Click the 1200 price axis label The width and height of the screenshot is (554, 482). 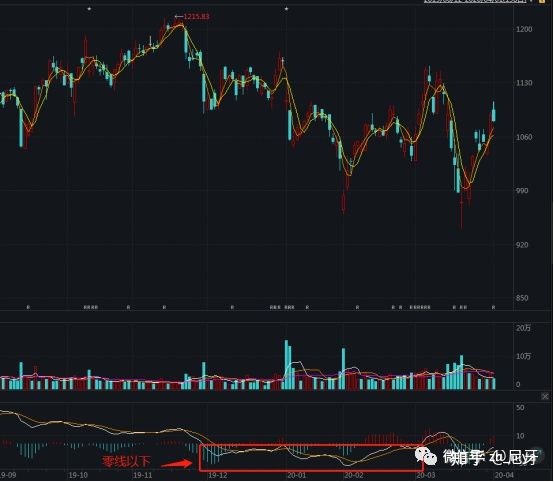tap(524, 29)
